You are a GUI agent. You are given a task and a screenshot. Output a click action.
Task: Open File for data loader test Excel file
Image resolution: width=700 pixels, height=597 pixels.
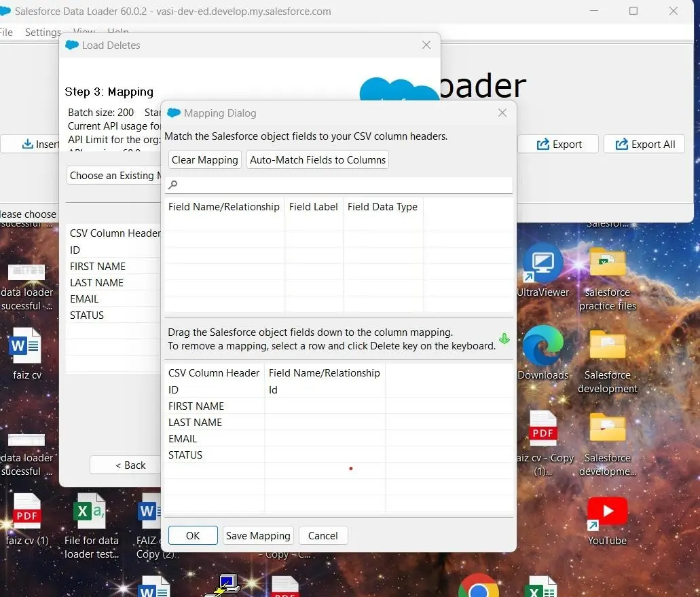[x=90, y=515]
